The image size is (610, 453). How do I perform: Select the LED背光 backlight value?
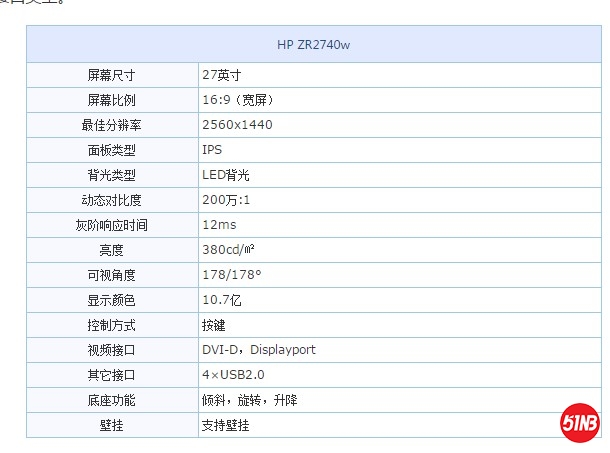click(226, 175)
